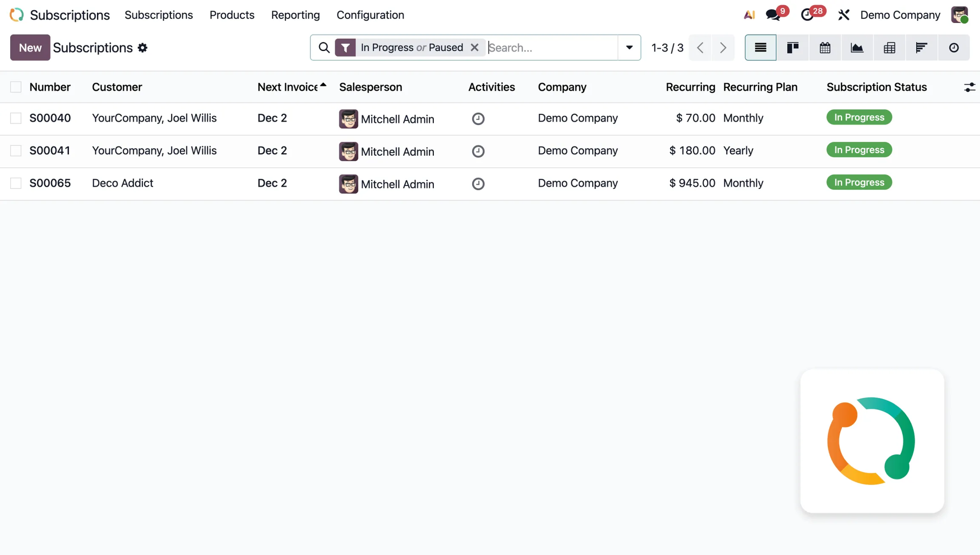Viewport: 980px width, 555px height.
Task: Click the 1-3 / 3 pager counter
Action: coord(667,47)
